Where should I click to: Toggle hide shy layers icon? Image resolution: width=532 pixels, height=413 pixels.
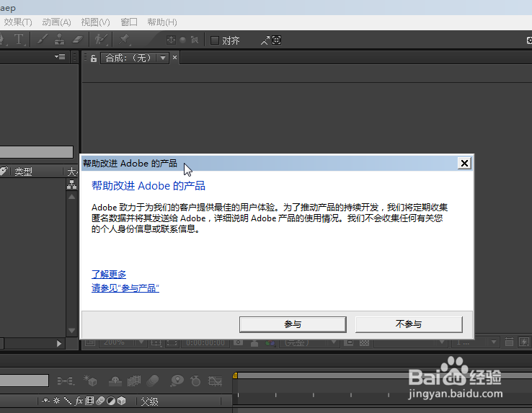[115, 381]
